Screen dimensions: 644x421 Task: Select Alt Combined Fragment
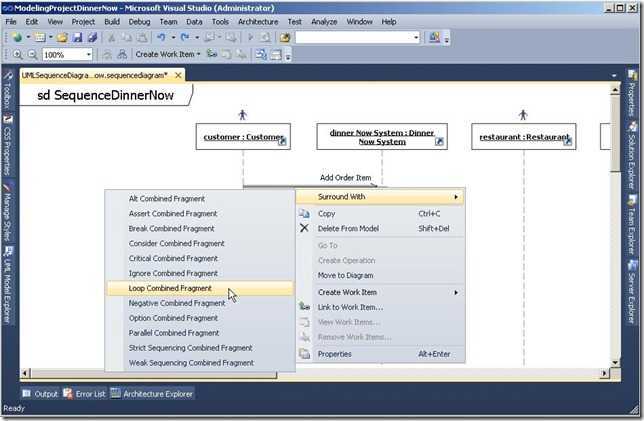click(x=200, y=199)
